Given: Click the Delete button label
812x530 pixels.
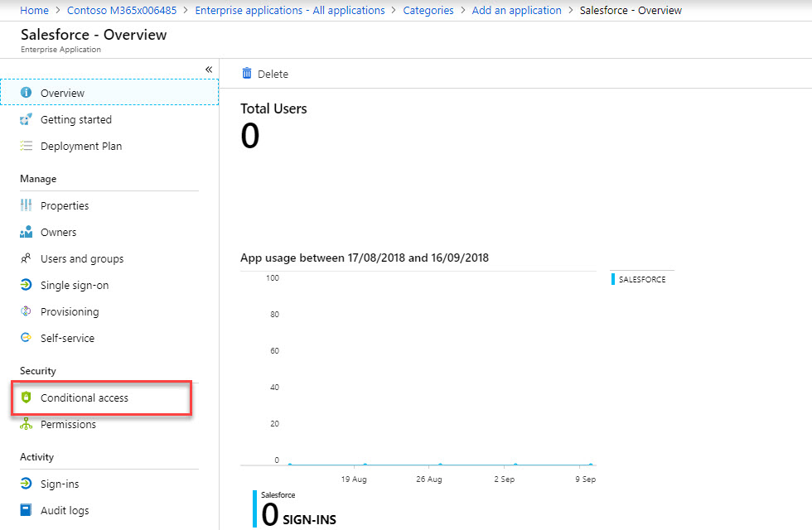Looking at the screenshot, I should point(273,74).
